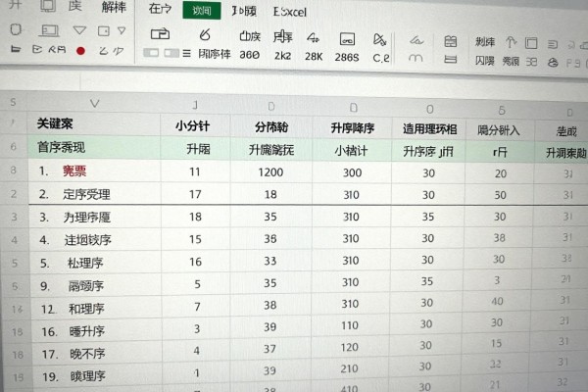Click the icon above the "360" label
This screenshot has height=392, width=588.
tap(250, 36)
